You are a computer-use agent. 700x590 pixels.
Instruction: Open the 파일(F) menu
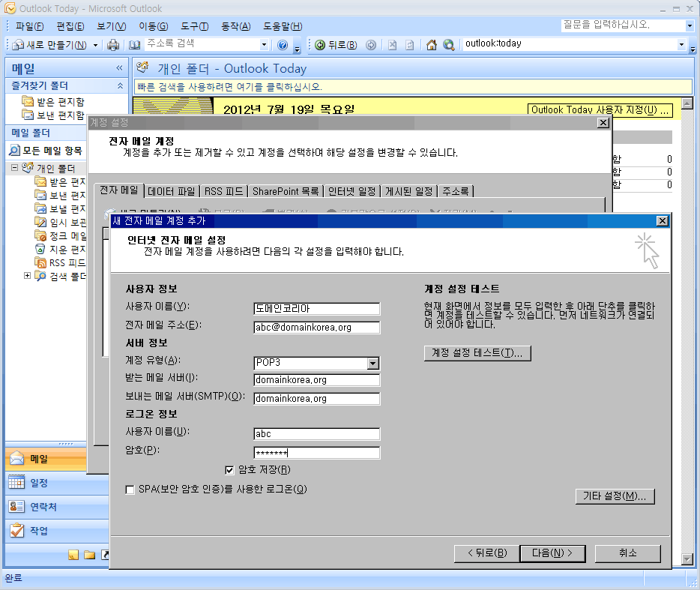point(29,26)
